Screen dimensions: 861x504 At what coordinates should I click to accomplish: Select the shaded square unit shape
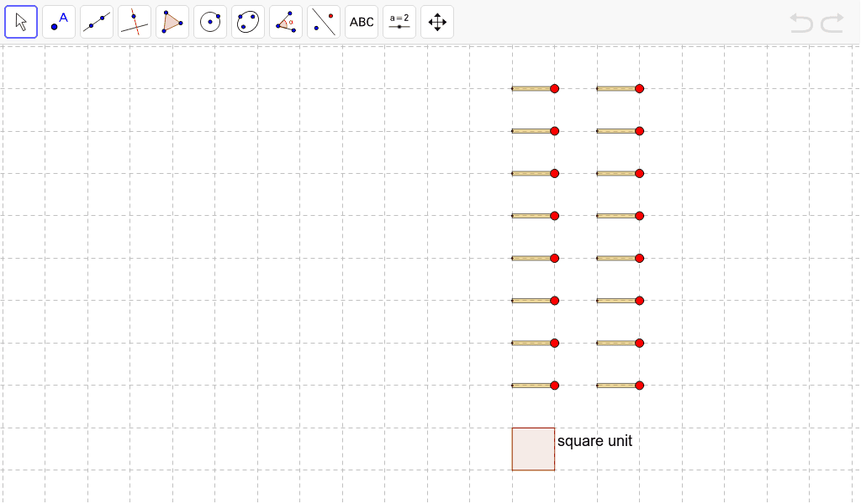coord(533,449)
